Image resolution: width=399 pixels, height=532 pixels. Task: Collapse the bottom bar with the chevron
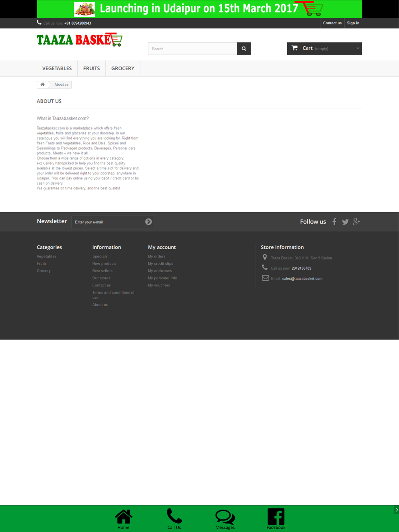pos(396,510)
